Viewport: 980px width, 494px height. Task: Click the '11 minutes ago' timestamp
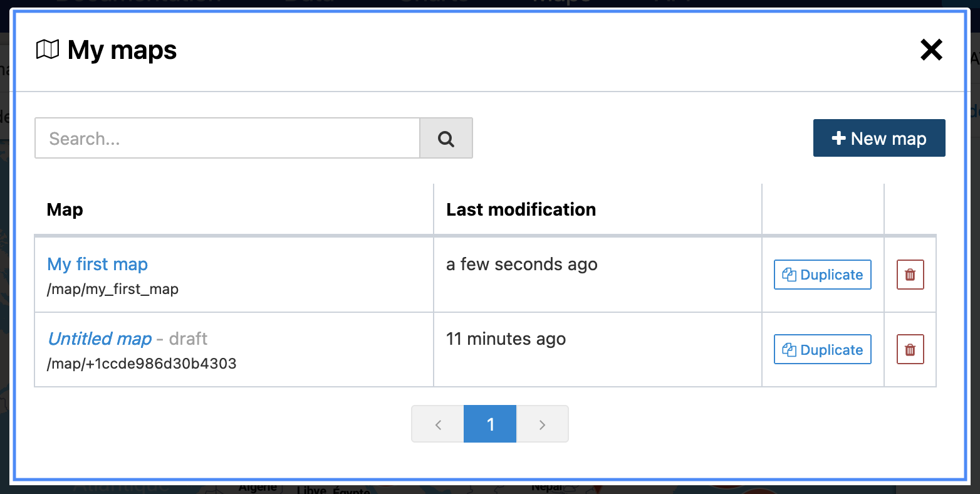[x=506, y=339]
